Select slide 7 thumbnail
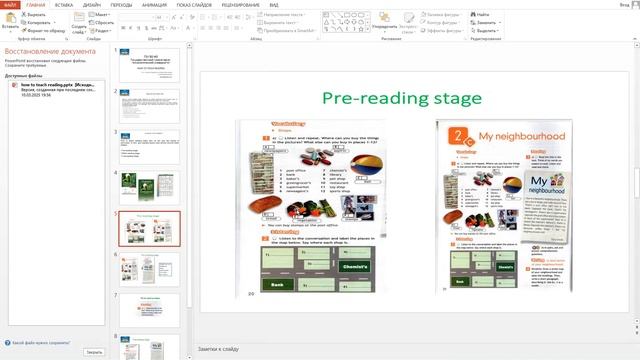 [149, 310]
